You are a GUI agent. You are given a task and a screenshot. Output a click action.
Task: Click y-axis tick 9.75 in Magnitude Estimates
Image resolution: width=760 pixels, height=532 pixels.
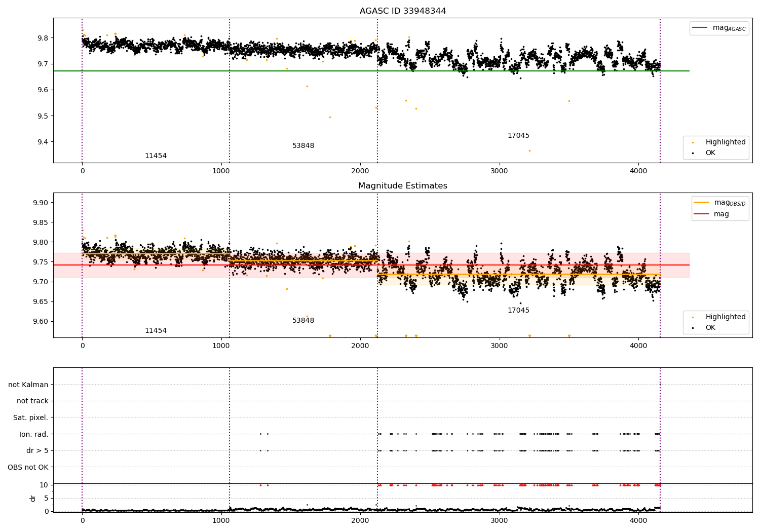(x=41, y=262)
